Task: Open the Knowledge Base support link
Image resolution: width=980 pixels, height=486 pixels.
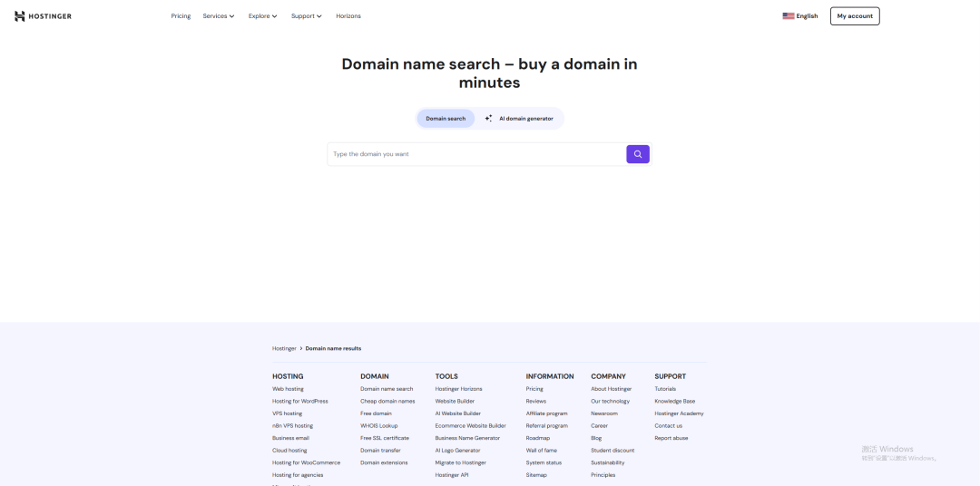Action: click(674, 402)
